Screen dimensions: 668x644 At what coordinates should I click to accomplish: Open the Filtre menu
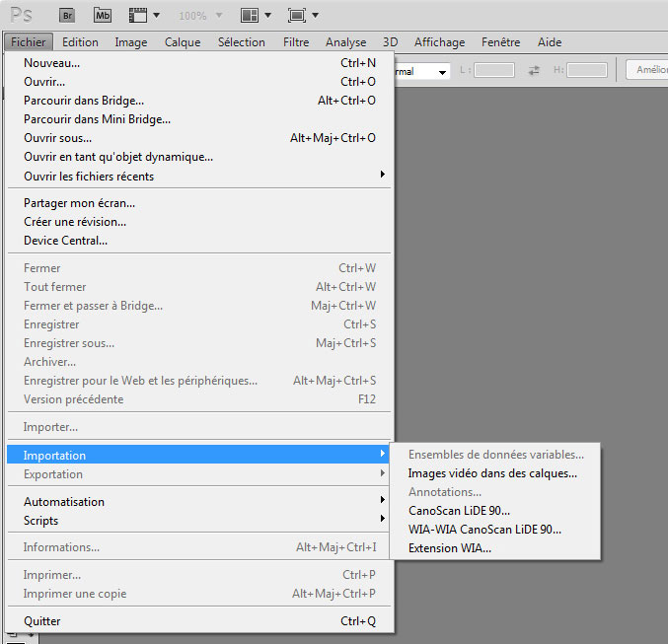296,42
